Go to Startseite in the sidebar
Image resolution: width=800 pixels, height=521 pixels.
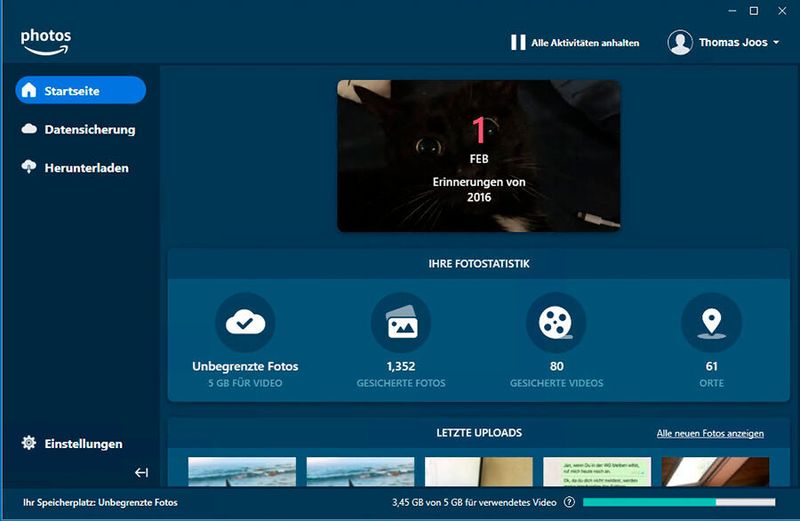point(80,91)
